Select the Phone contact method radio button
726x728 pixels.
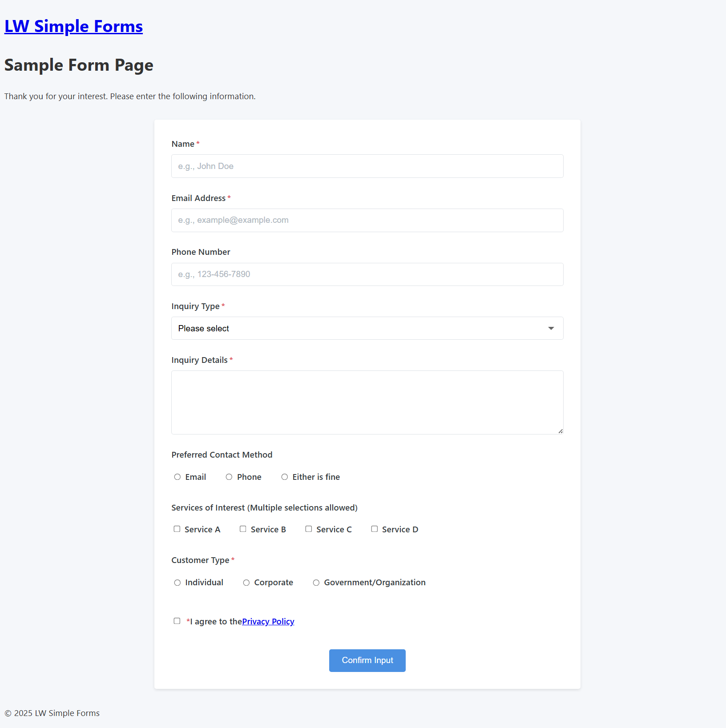[230, 477]
